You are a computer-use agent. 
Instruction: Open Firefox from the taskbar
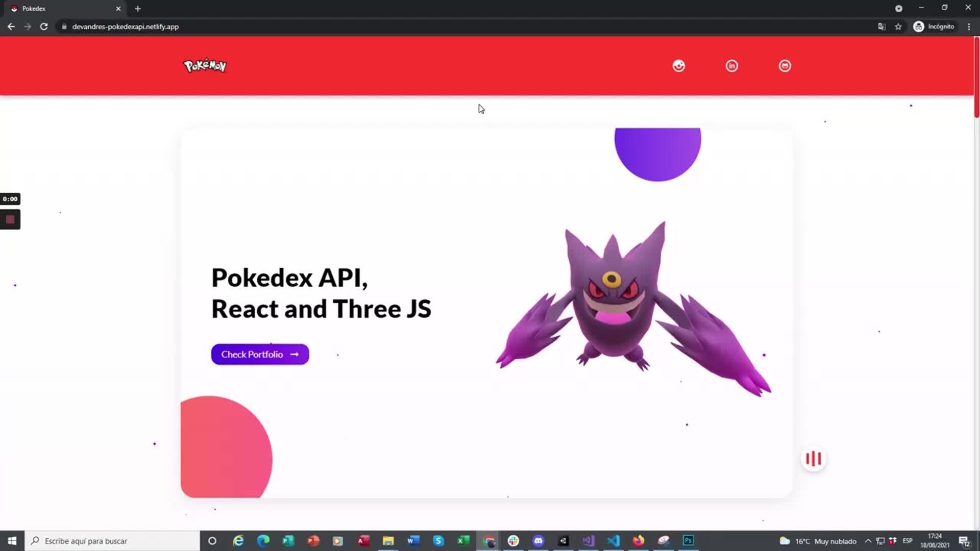638,541
